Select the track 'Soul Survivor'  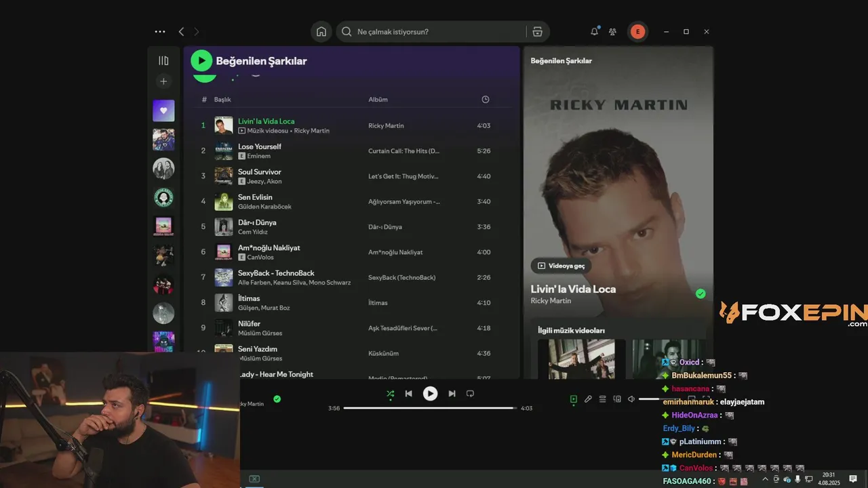point(349,176)
